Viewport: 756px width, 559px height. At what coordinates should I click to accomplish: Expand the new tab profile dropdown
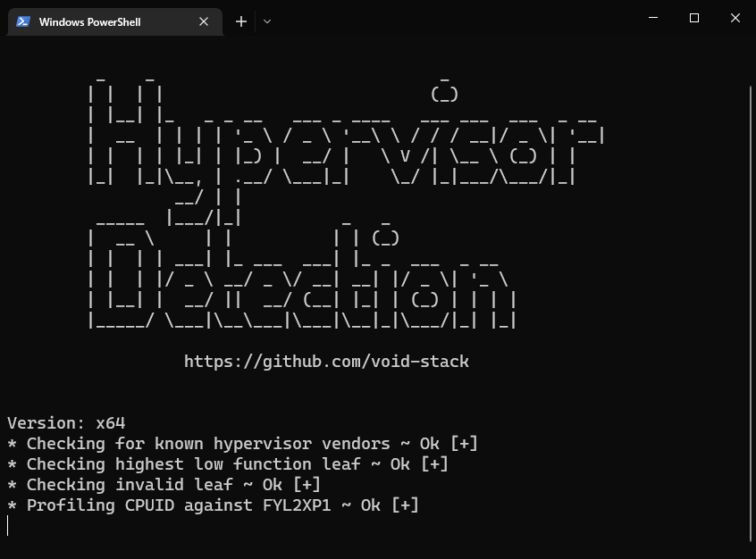coord(267,21)
